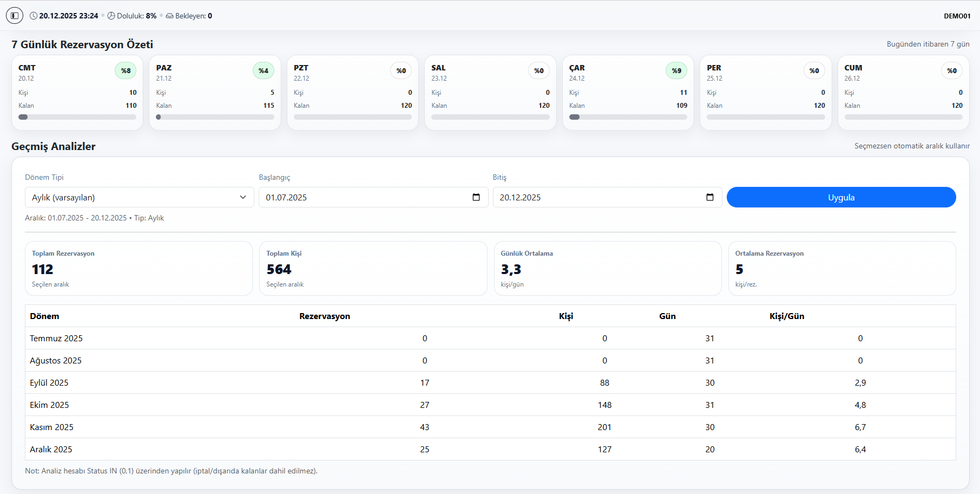Click the Kişi/Gün column header
This screenshot has height=494, width=980.
[787, 316]
